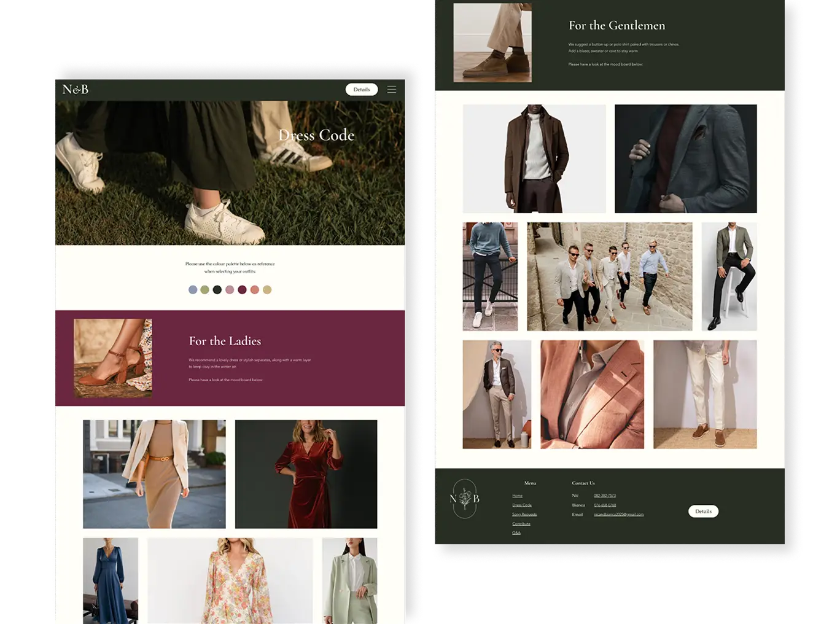Open the Home link in the footer menu
840x624 pixels.
click(x=518, y=496)
